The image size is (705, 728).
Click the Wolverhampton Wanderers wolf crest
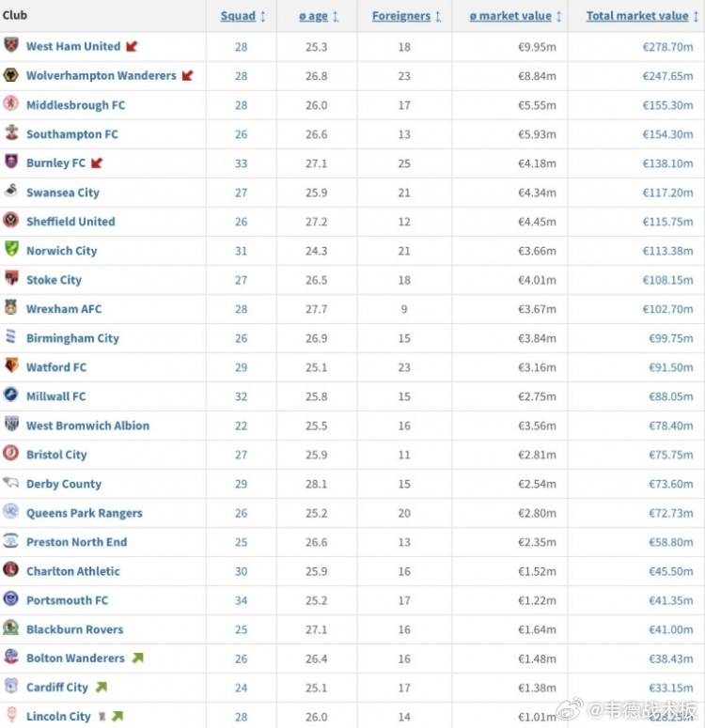tap(10, 75)
